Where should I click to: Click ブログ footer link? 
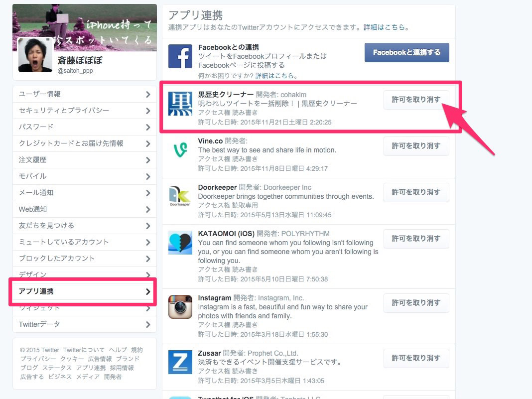coord(29,368)
